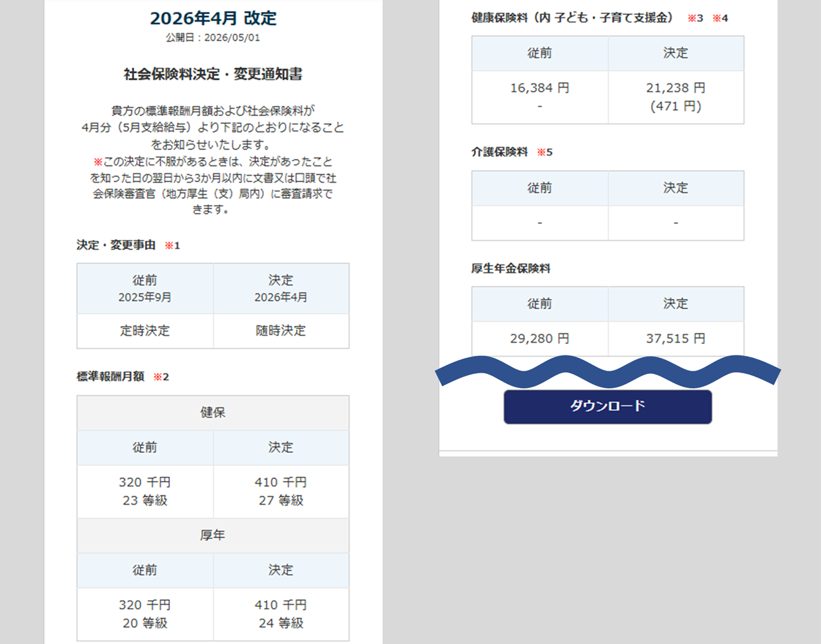This screenshot has height=644, width=821.
Task: Click the 従前 2025年9月 header cell
Action: pyautogui.click(x=145, y=289)
